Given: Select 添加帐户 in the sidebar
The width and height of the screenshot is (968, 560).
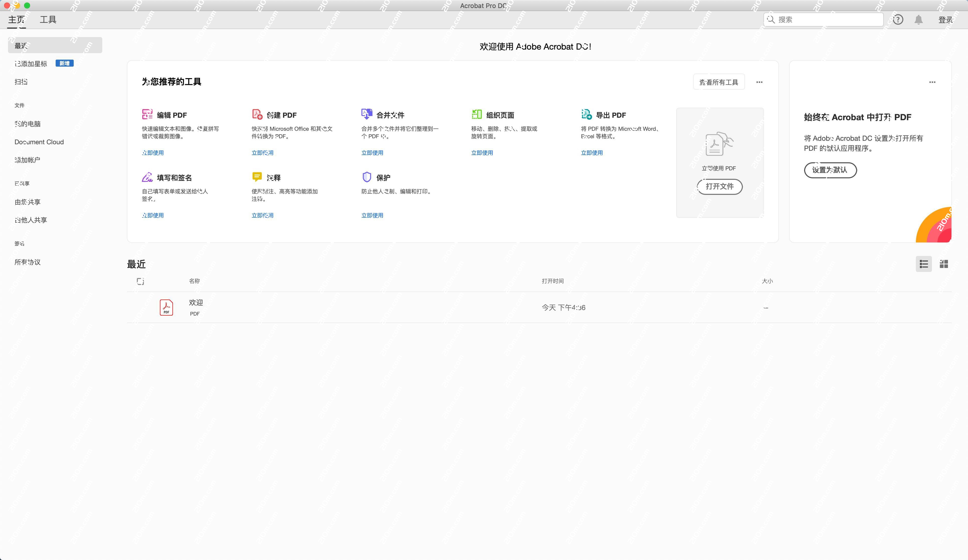Looking at the screenshot, I should [27, 160].
